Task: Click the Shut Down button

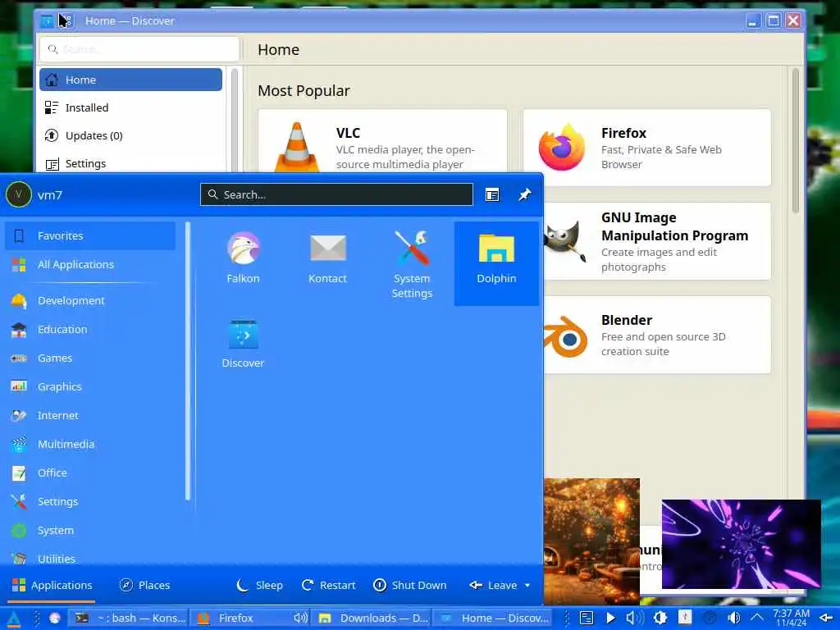Action: coord(410,585)
